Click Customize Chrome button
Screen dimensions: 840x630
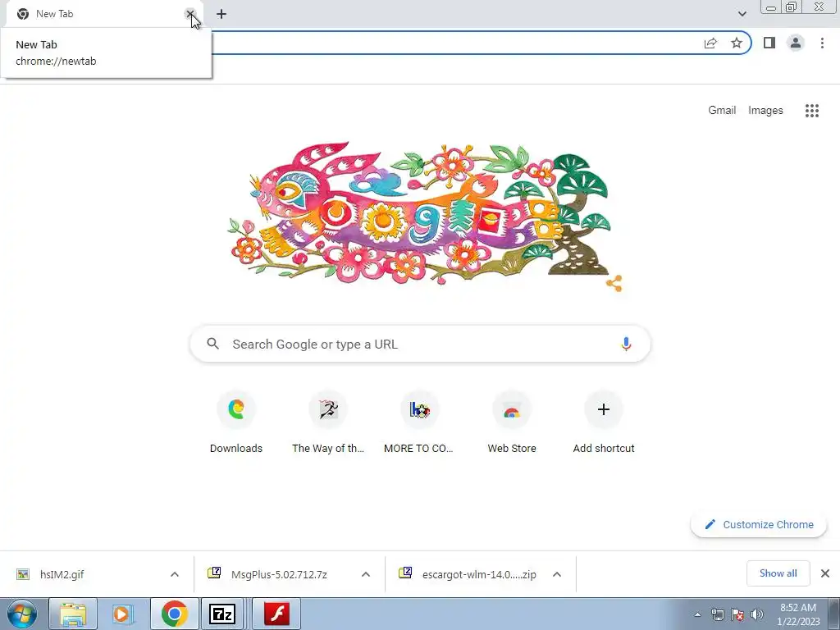point(759,524)
